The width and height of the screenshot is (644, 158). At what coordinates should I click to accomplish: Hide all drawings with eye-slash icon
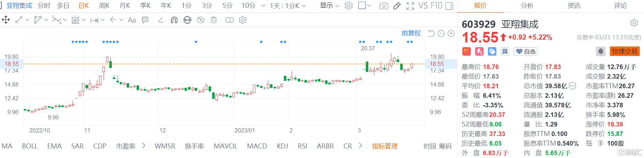pos(200,20)
